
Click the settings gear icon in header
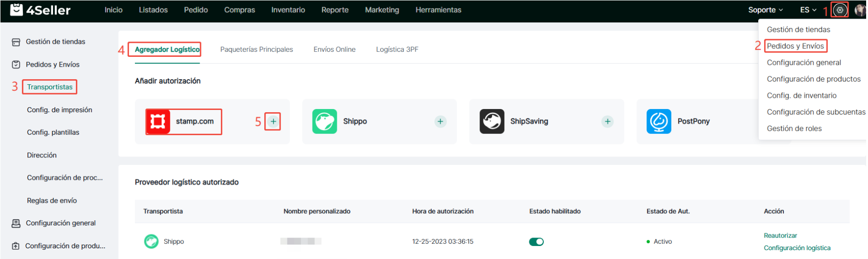840,10
